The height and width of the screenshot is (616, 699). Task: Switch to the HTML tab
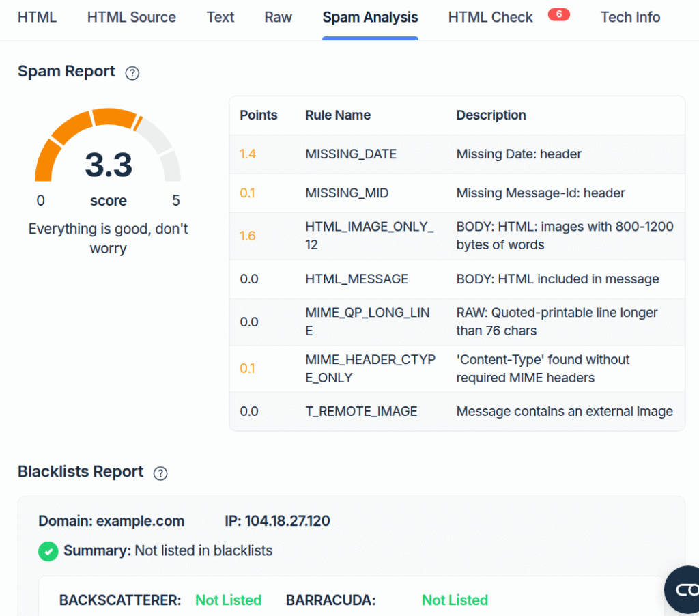[37, 18]
